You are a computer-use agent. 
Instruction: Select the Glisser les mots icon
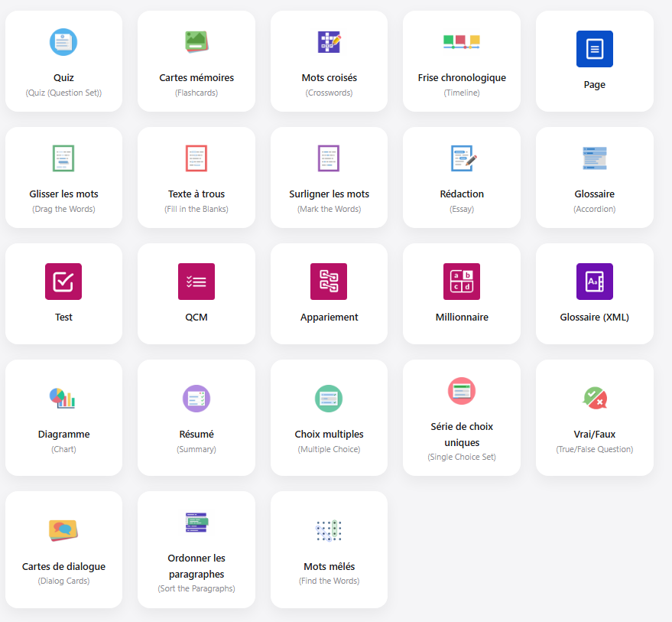pyautogui.click(x=63, y=158)
